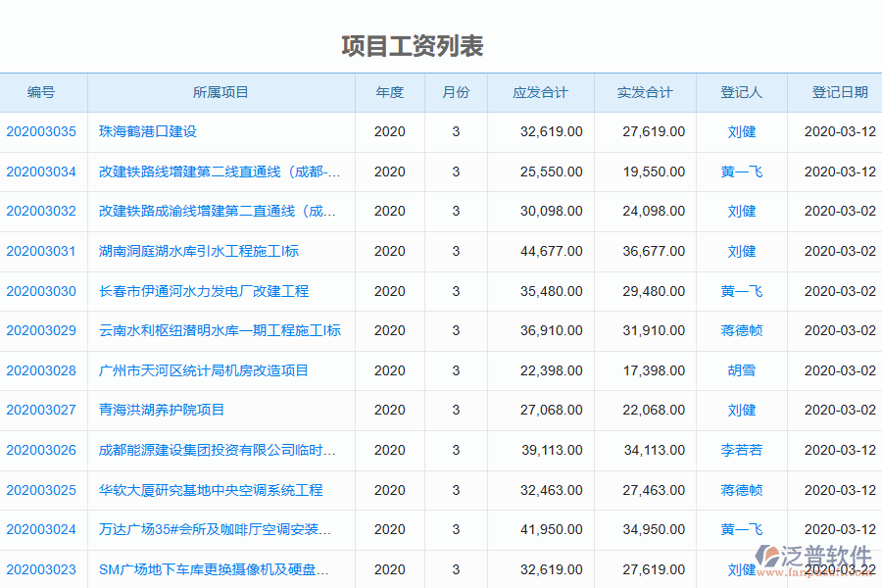Open salary record 202003035
882x588 pixels.
click(42, 131)
